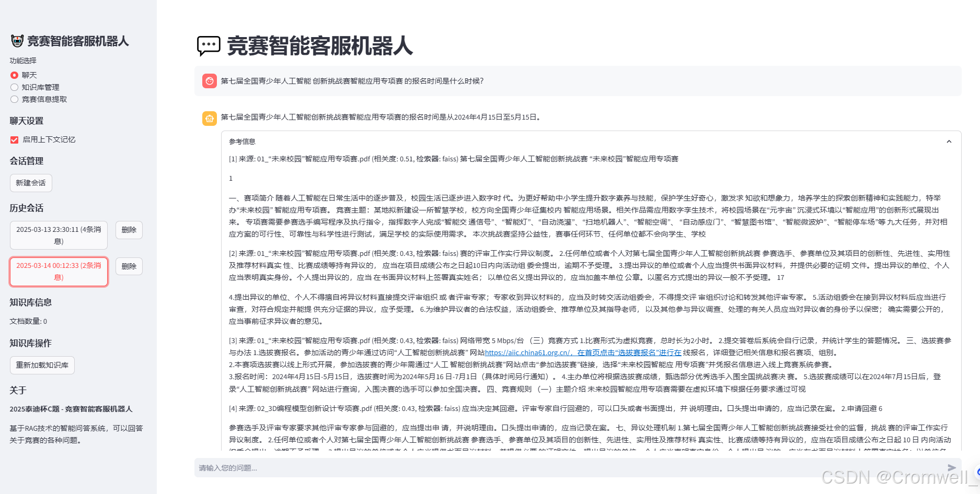The image size is (980, 494).
Task: Click the red user avatar icon
Action: 210,81
